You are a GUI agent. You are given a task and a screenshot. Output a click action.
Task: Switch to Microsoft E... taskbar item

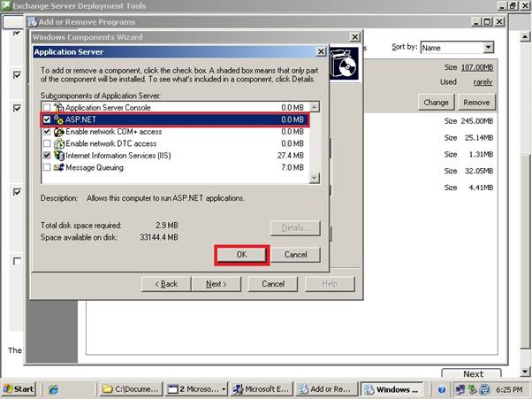[x=262, y=389]
